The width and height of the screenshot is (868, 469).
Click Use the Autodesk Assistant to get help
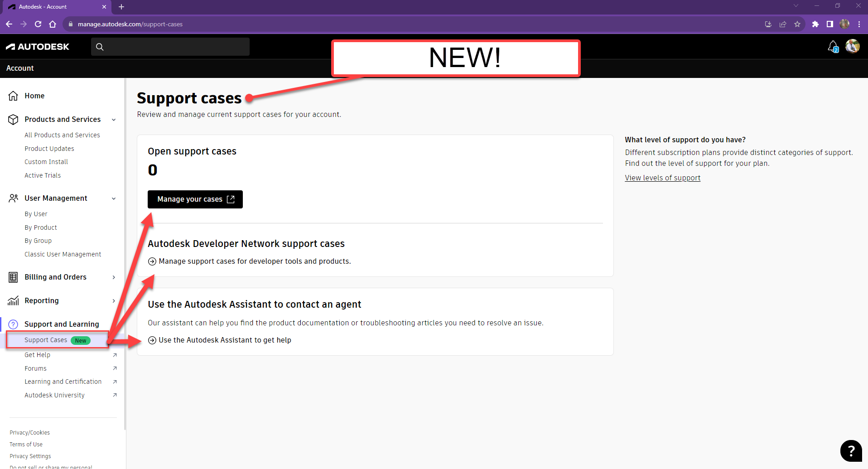(x=225, y=340)
